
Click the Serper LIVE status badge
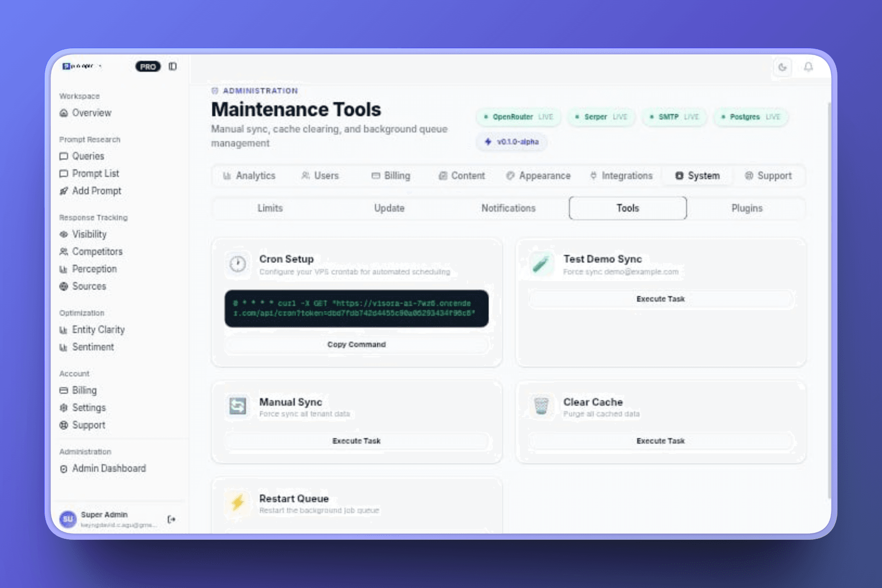(x=601, y=117)
